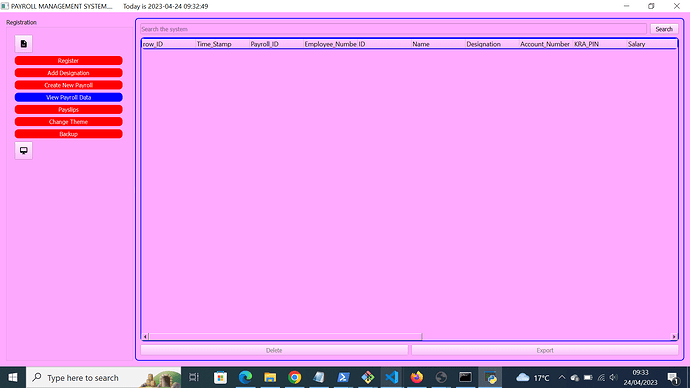The image size is (690, 388).
Task: Open Add Designation section
Action: click(x=69, y=73)
